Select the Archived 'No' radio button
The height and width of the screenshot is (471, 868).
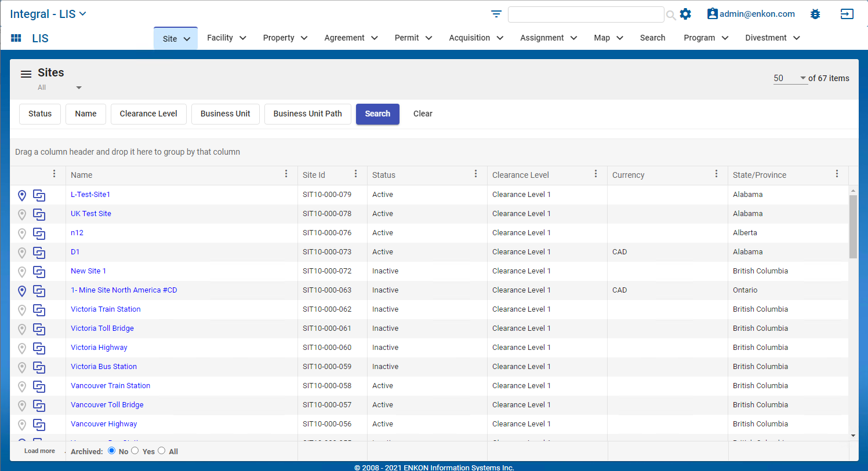pyautogui.click(x=112, y=451)
